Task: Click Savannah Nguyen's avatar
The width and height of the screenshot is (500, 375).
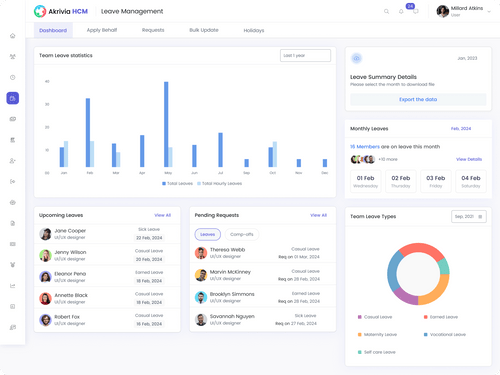Action: click(201, 320)
